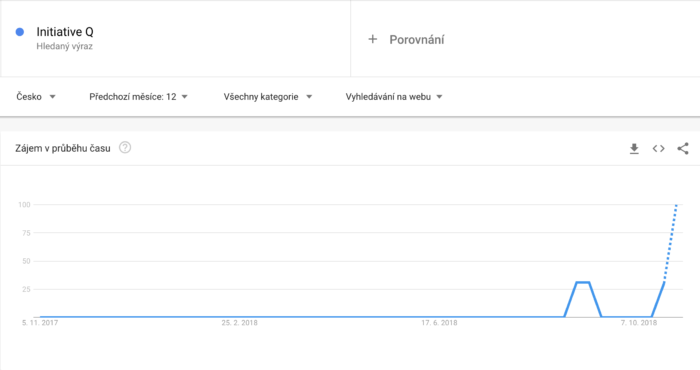This screenshot has height=370, width=700.
Task: Expand the Vyhledávání na webu dropdown
Action: 394,97
